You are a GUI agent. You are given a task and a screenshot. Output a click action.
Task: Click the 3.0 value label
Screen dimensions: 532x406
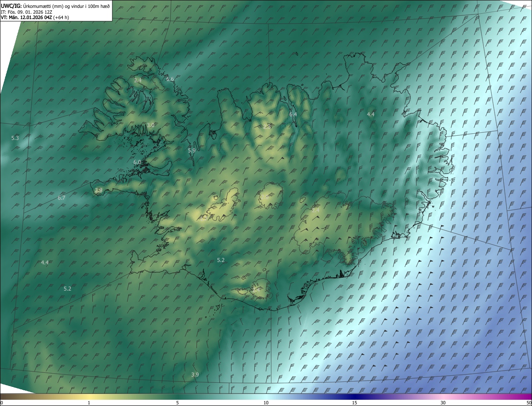click(x=150, y=125)
